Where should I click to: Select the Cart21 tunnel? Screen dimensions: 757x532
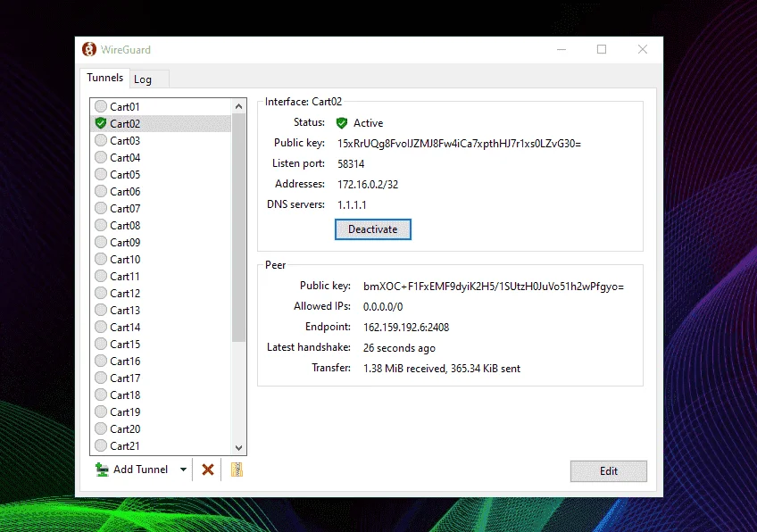point(161,445)
